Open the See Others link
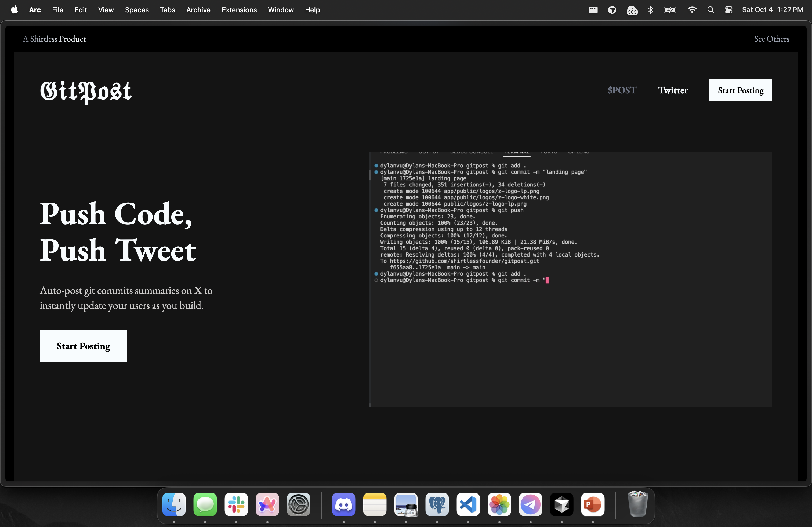This screenshot has height=527, width=812. 771,39
